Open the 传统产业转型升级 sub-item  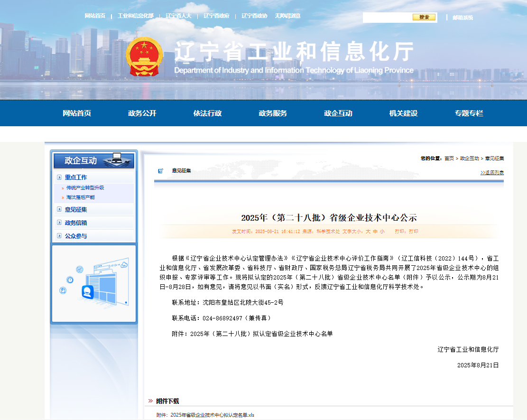point(85,187)
